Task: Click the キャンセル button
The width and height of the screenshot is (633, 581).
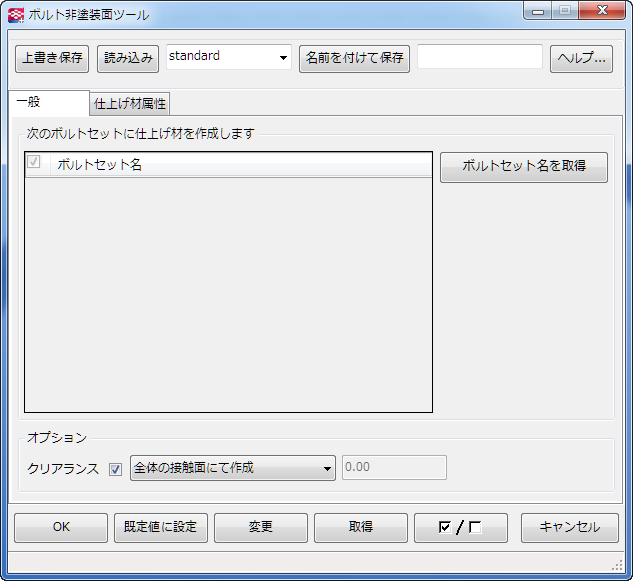Action: (570, 528)
